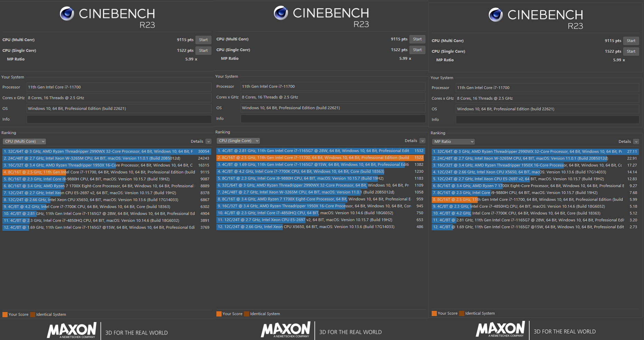Select Xeon W-3265M row scoring 24243
644x340 pixels.
106,158
